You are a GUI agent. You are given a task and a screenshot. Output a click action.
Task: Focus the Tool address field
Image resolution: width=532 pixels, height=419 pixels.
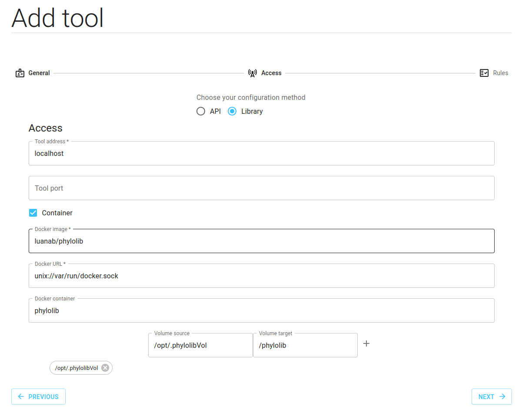click(x=261, y=154)
